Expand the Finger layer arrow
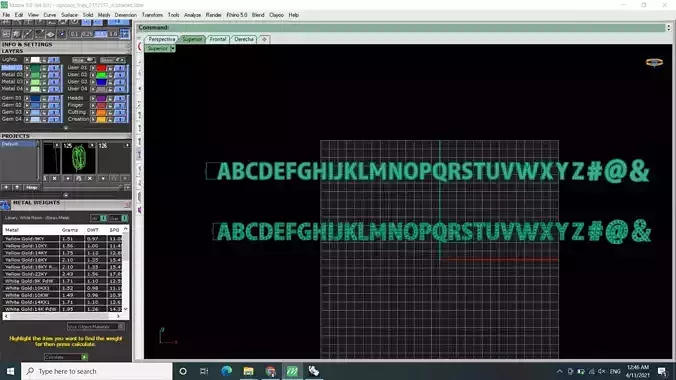Screen dimensions: 676x380 (93, 105)
